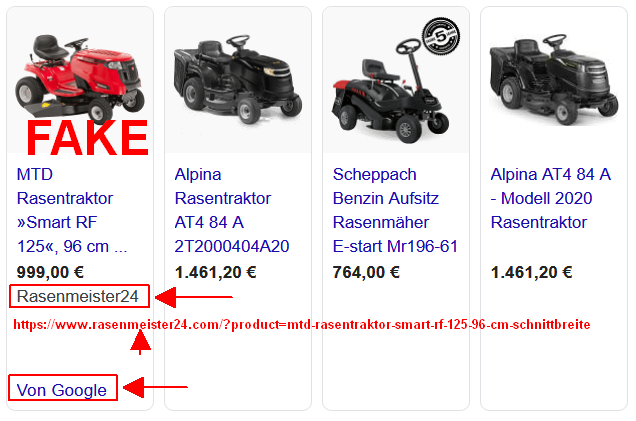Open Alpina AT4 84 A Modell 2020 link

tap(550, 198)
